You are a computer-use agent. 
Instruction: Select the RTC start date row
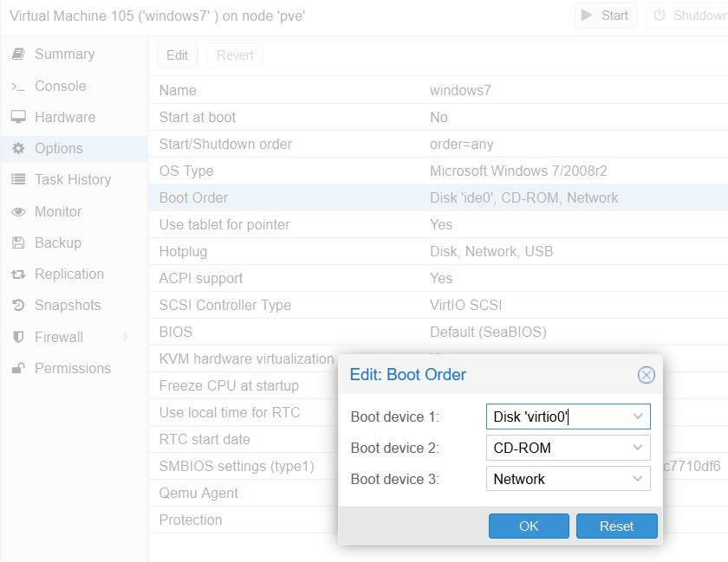point(244,440)
